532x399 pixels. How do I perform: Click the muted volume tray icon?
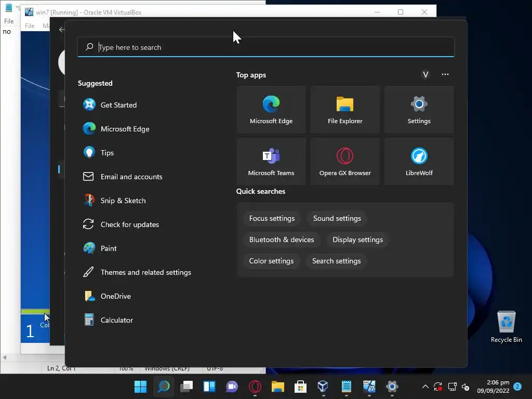[465, 387]
